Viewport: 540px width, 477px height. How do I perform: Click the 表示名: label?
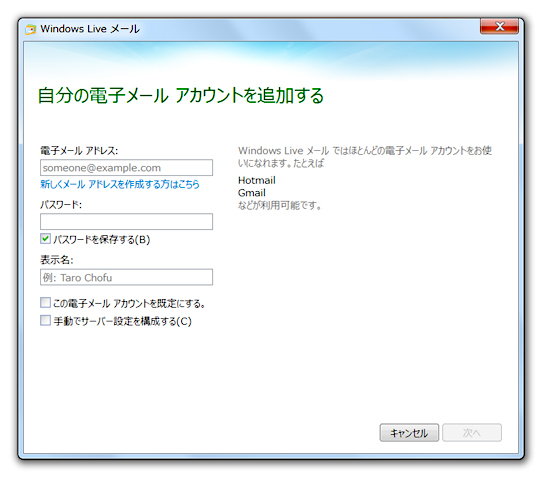click(57, 260)
